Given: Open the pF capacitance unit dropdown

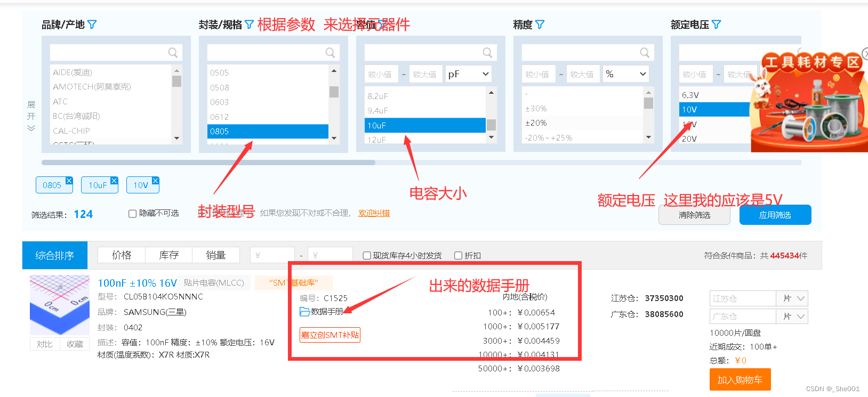Looking at the screenshot, I should tap(469, 74).
